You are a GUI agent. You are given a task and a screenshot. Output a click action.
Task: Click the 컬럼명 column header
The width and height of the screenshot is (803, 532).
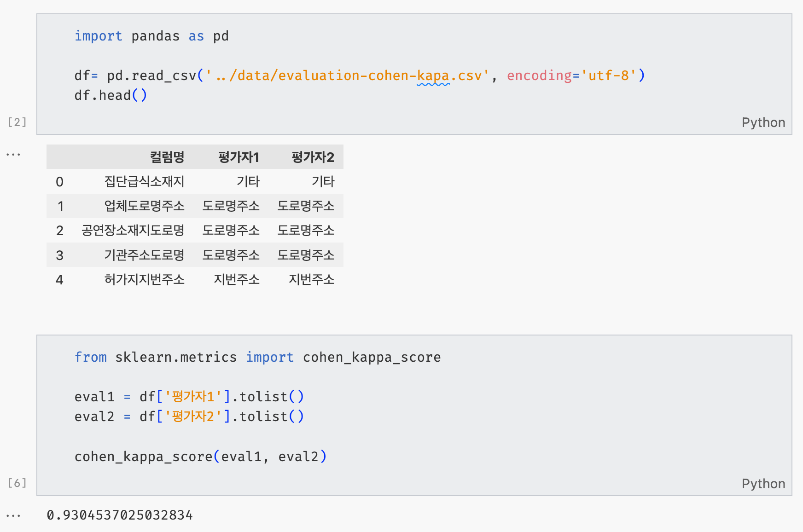(x=167, y=157)
